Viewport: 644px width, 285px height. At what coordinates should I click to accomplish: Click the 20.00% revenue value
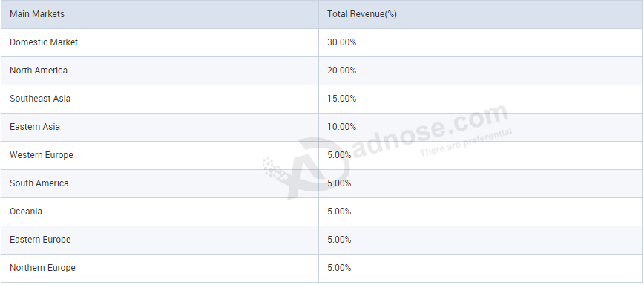(342, 71)
